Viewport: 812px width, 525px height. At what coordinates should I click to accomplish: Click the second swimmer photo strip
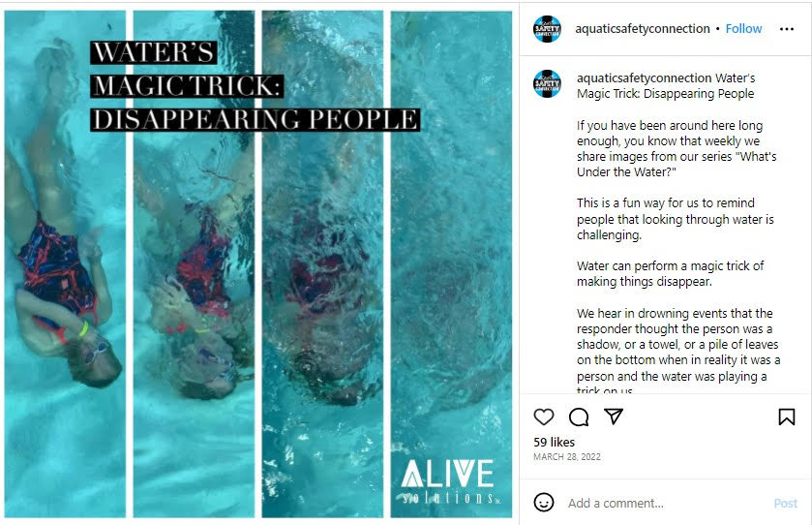(x=194, y=263)
